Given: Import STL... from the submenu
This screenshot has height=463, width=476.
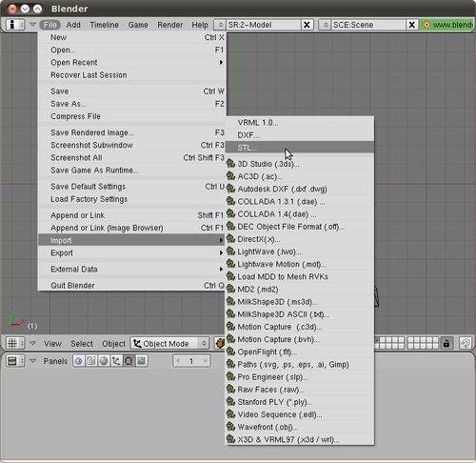Looking at the screenshot, I should (x=300, y=148).
